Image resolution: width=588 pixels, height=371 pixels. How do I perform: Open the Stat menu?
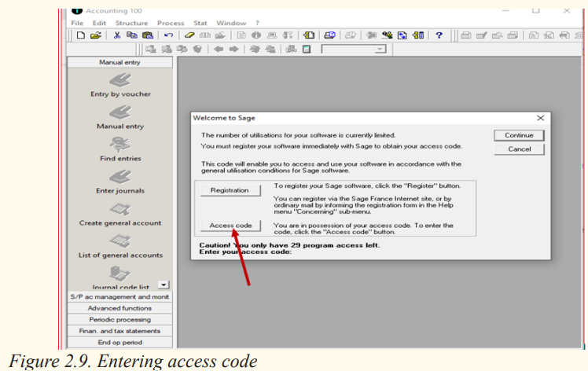pos(200,23)
